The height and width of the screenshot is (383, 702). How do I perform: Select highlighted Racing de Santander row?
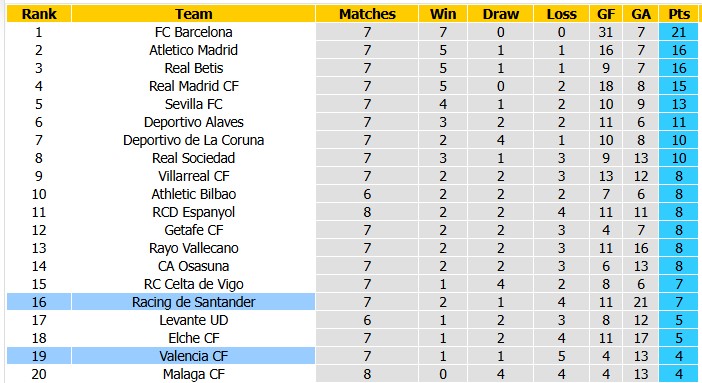pos(352,302)
